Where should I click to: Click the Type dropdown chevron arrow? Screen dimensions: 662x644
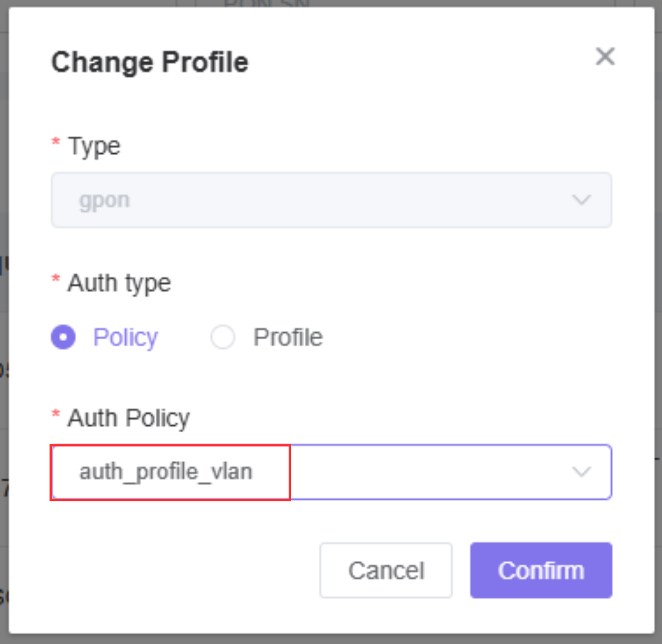coord(581,200)
